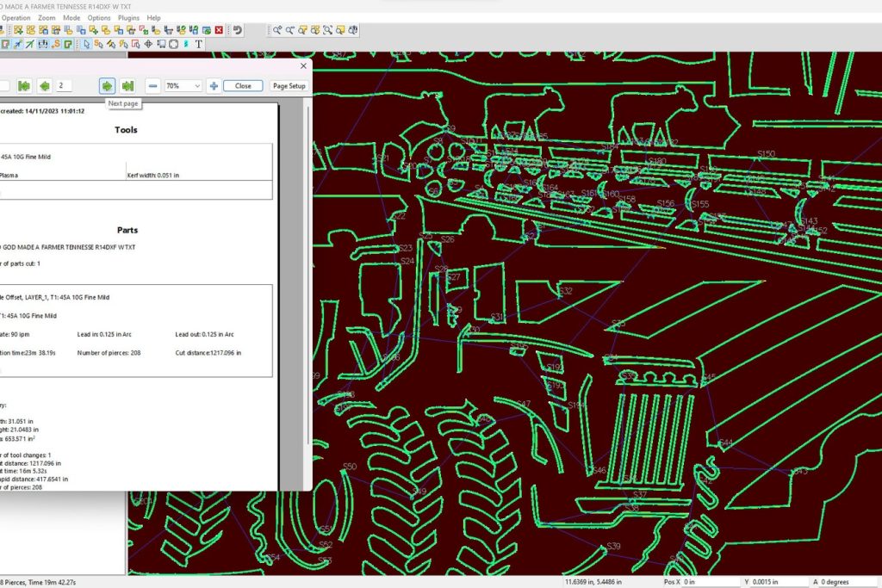
Task: Open the Plugins menu
Action: click(x=128, y=17)
